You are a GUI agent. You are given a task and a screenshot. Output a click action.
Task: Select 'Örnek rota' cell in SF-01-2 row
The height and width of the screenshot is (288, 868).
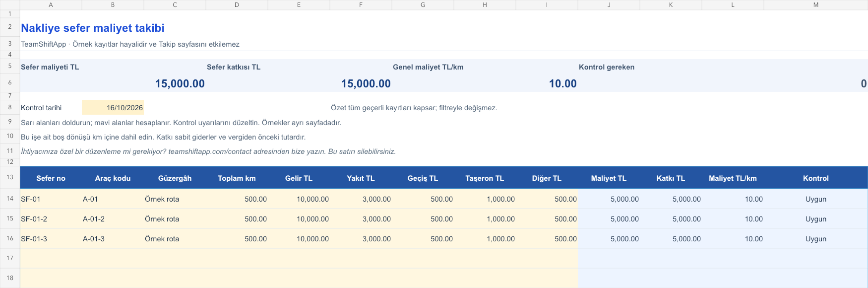[175, 219]
